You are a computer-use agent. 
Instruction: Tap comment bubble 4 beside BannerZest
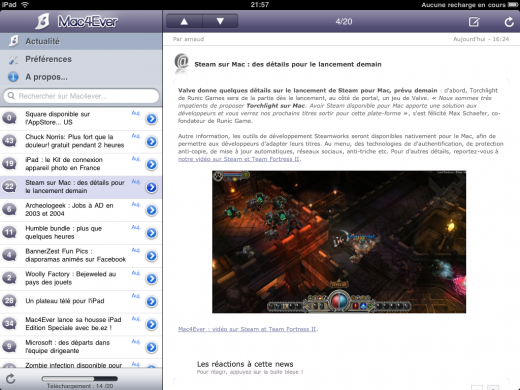(9, 255)
